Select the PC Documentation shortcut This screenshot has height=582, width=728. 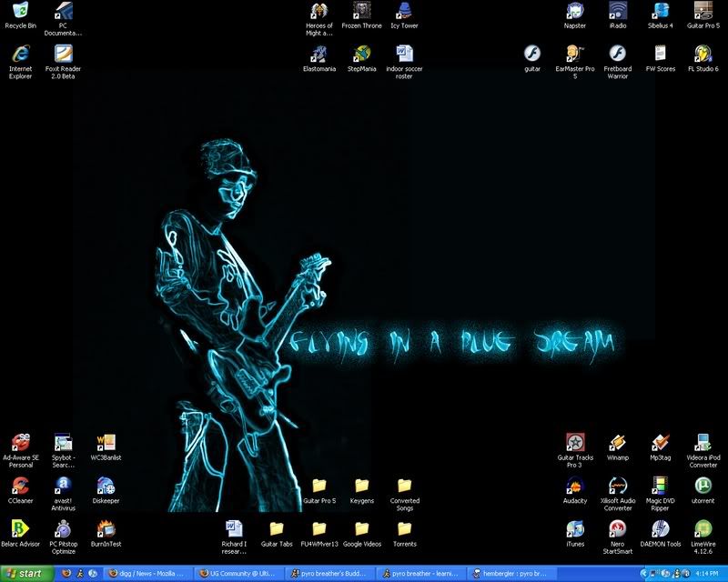click(63, 11)
